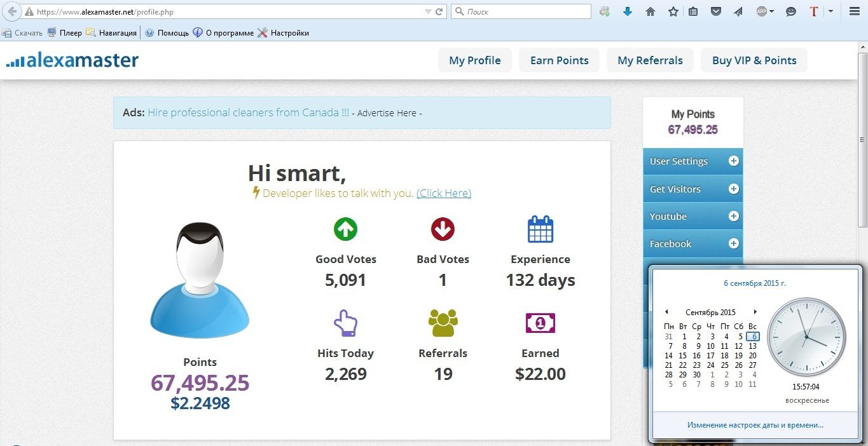Click the olive Referrals group icon
The image size is (868, 446).
coord(443,323)
